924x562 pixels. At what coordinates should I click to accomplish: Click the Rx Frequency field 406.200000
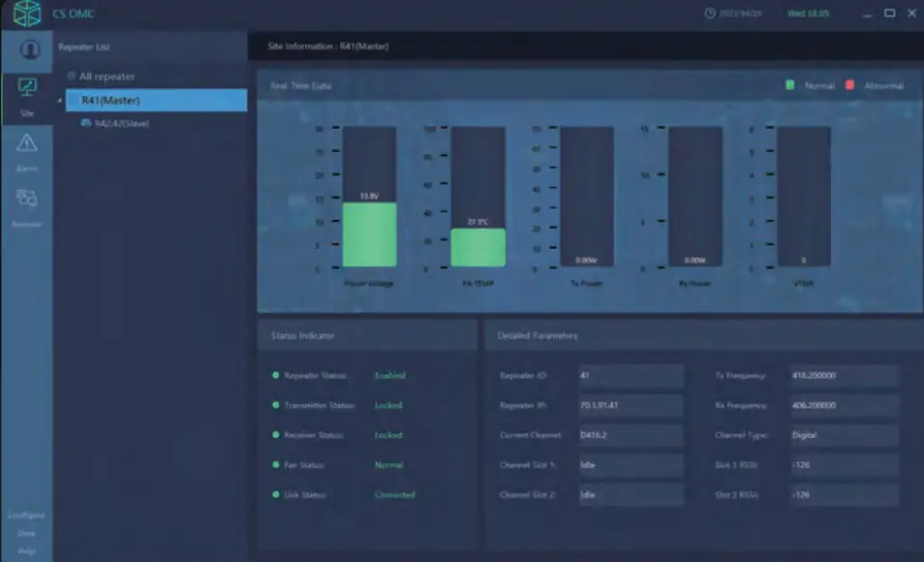[x=845, y=405]
